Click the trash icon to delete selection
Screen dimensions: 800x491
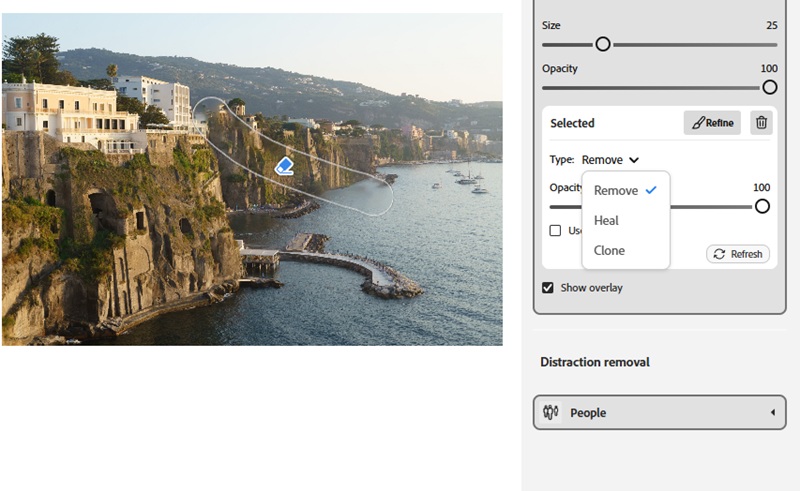point(761,123)
